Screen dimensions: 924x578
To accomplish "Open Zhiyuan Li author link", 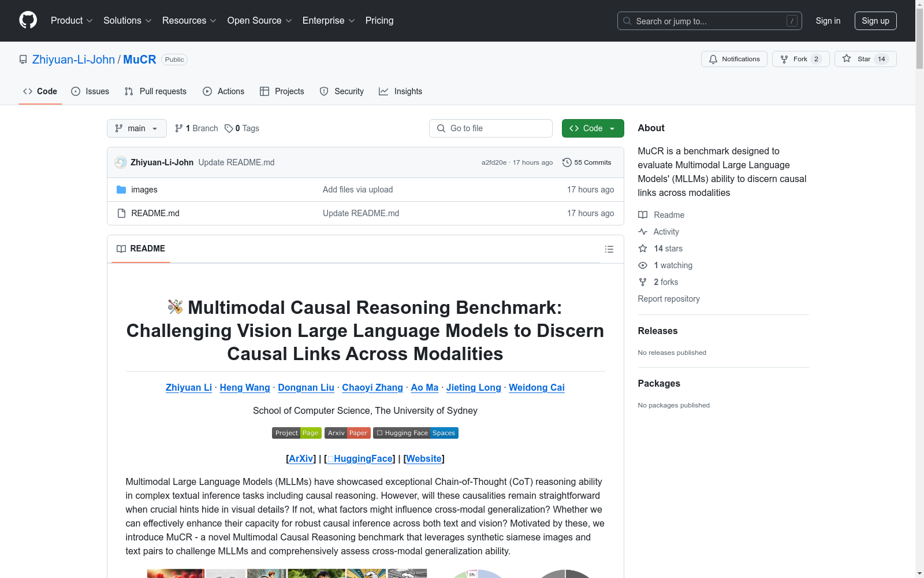I will [189, 387].
